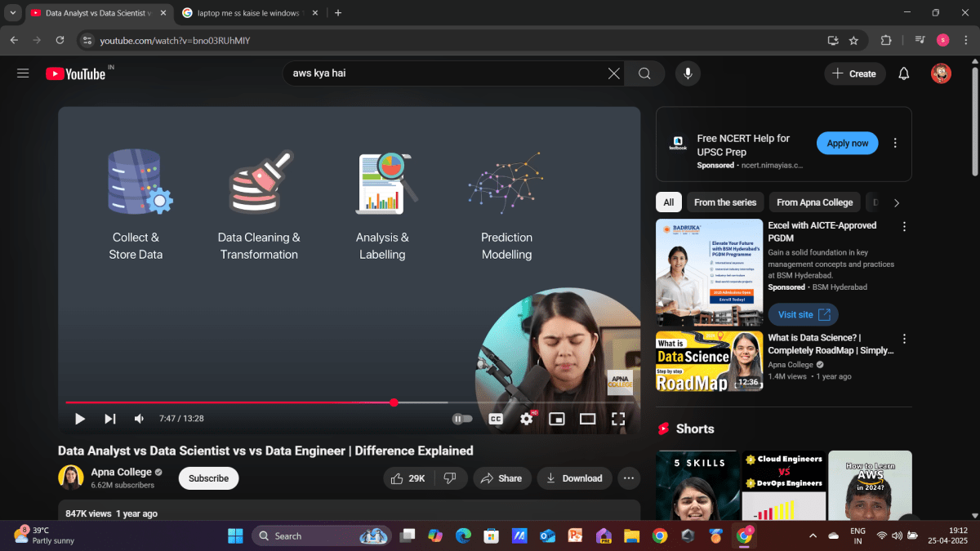Open more actions menu under the video
The height and width of the screenshot is (551, 980).
click(629, 478)
